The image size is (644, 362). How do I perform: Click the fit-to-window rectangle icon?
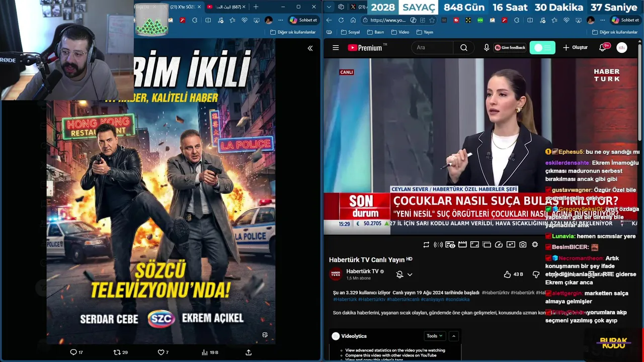(x=474, y=245)
